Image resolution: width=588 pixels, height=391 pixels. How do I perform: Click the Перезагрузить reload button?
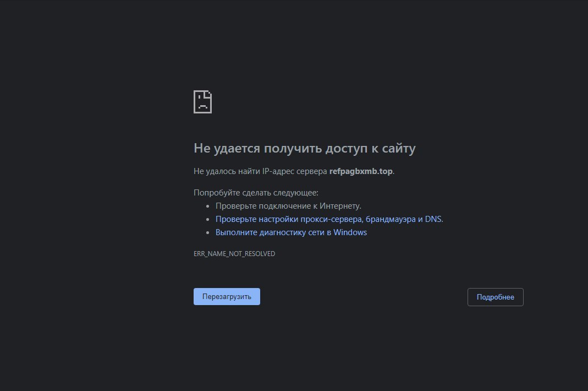[227, 296]
